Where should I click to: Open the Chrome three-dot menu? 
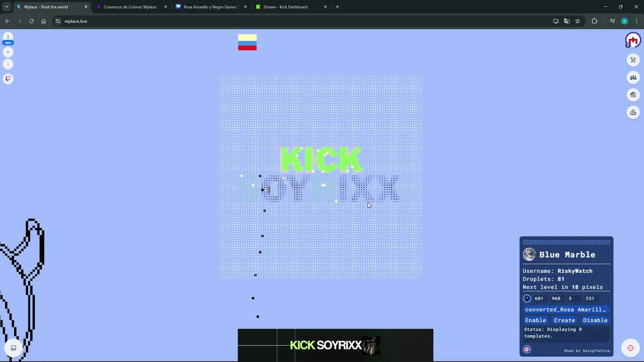pyautogui.click(x=636, y=21)
